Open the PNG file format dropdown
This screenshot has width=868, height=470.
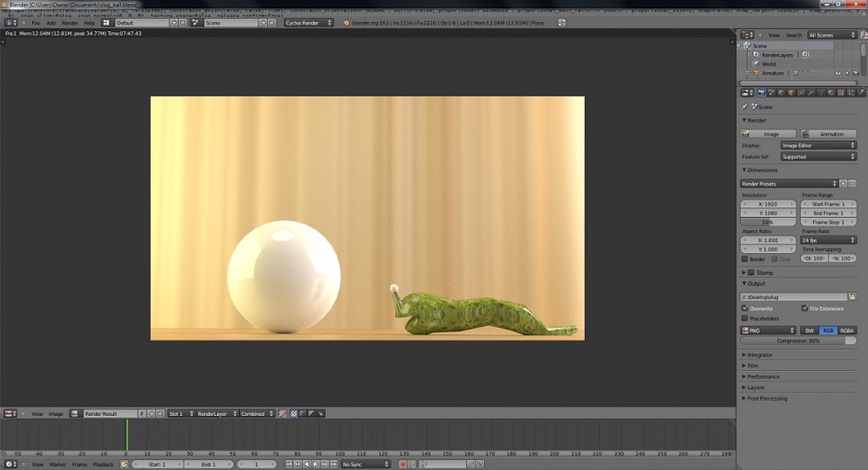(768, 330)
